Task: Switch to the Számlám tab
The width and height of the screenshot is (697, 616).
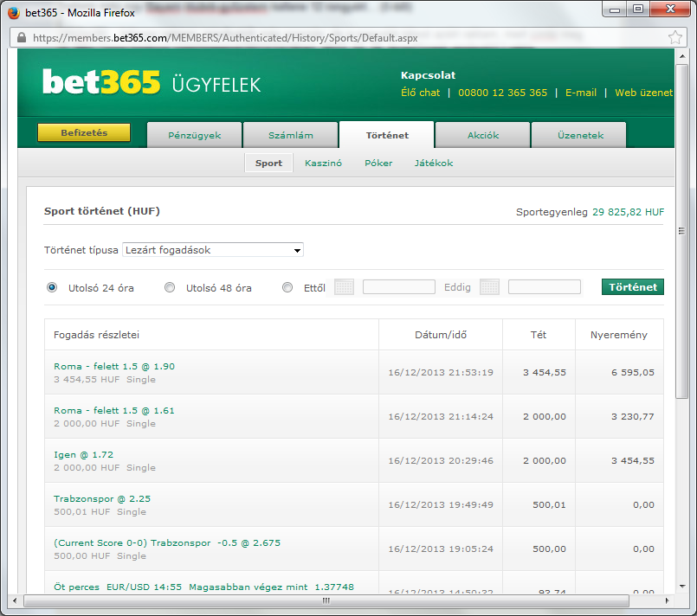Action: point(291,135)
